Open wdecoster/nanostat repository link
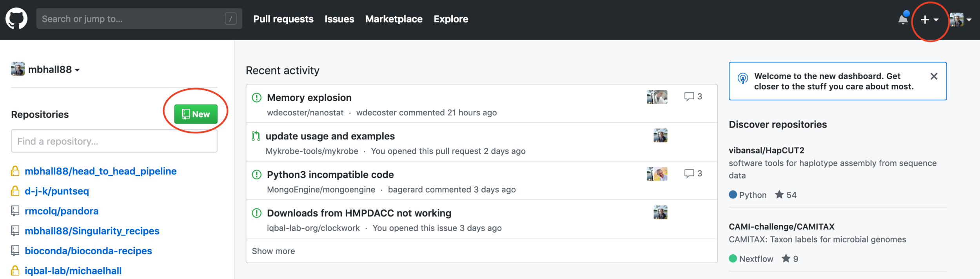Viewport: 980px width, 279px height. (305, 113)
